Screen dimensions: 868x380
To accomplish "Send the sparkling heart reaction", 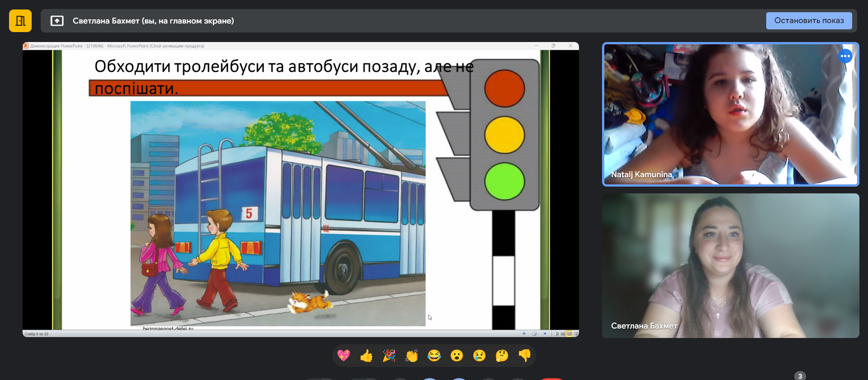I will point(344,356).
